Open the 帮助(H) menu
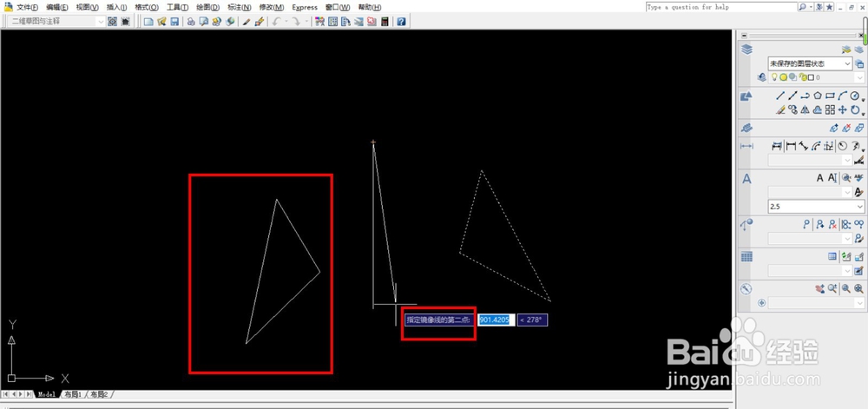The height and width of the screenshot is (409, 868). 369,7
